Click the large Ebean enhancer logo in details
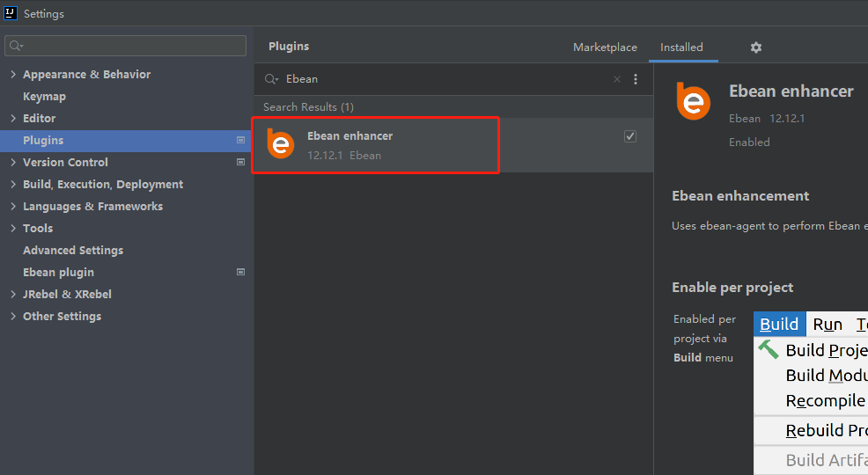Screen dimensions: 868x475 click(x=693, y=101)
